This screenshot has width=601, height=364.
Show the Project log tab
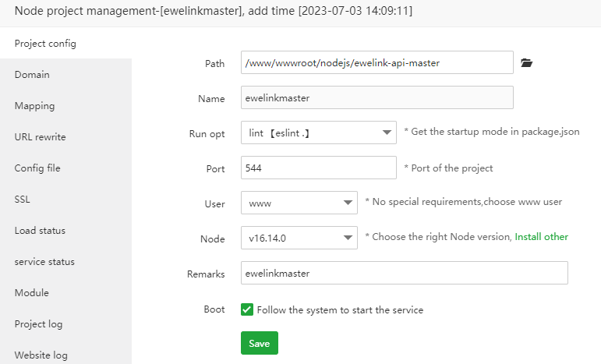click(x=38, y=324)
